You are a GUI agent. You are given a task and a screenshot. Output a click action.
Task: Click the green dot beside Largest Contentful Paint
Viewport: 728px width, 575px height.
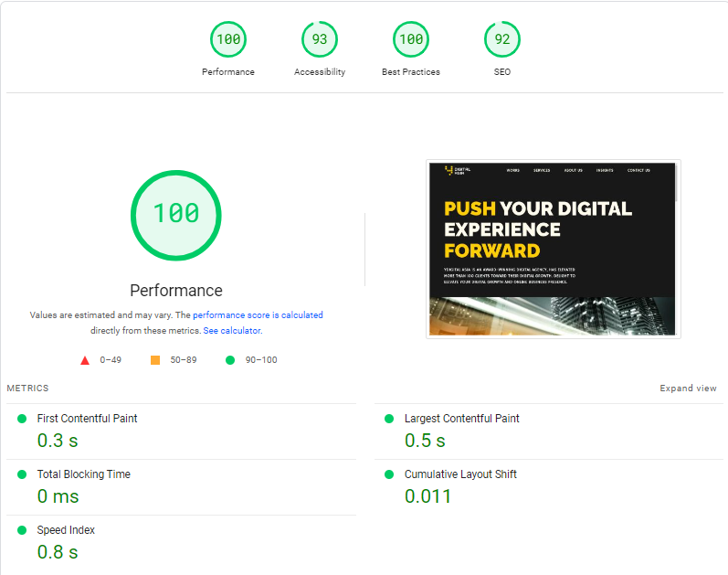coord(389,419)
